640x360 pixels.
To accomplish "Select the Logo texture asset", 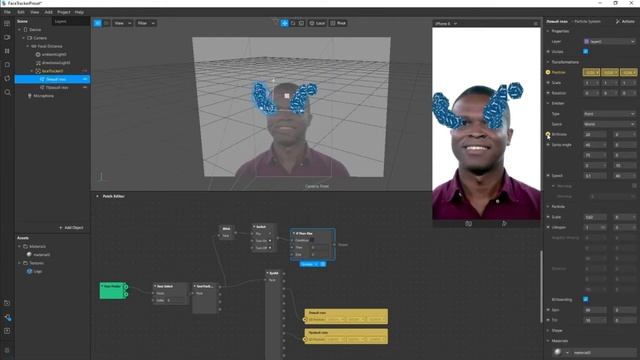I will tap(34, 271).
